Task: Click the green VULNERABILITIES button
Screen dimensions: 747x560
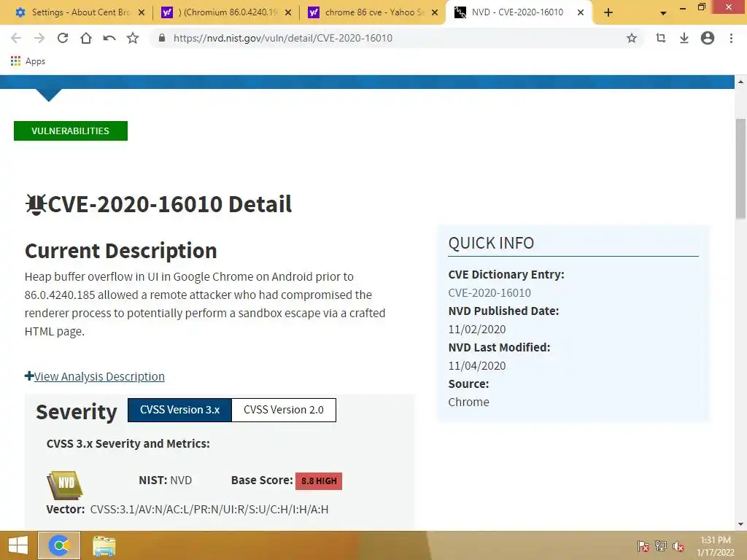Action: pos(71,131)
